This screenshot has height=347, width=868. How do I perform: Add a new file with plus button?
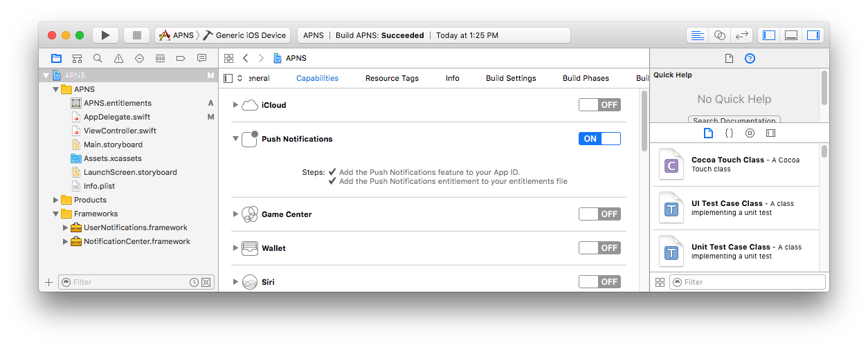pyautogui.click(x=48, y=282)
